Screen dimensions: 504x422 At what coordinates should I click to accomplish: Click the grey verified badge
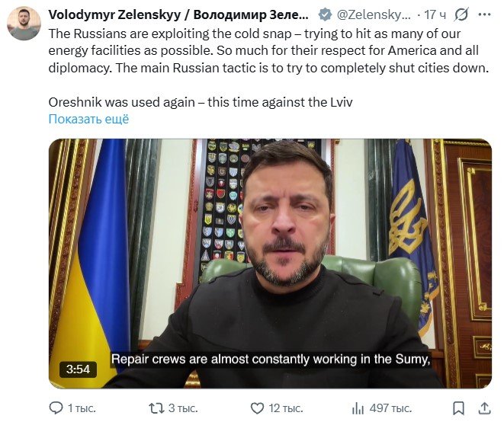coord(324,14)
